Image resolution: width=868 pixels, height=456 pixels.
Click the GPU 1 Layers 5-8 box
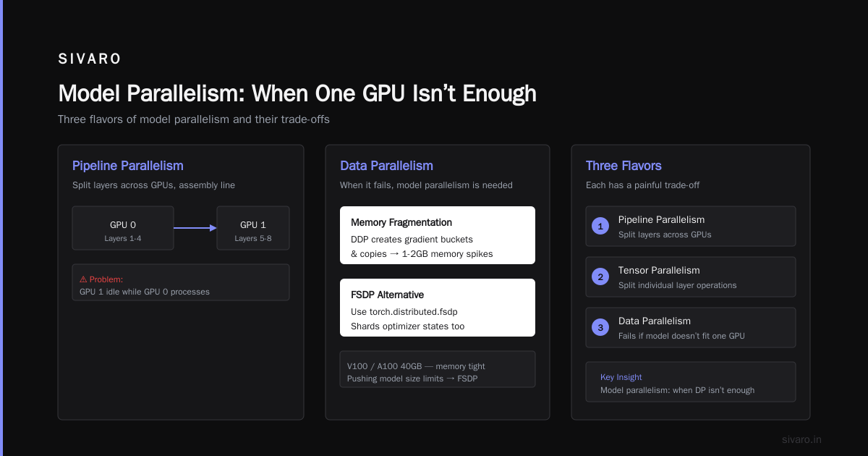[x=253, y=228]
